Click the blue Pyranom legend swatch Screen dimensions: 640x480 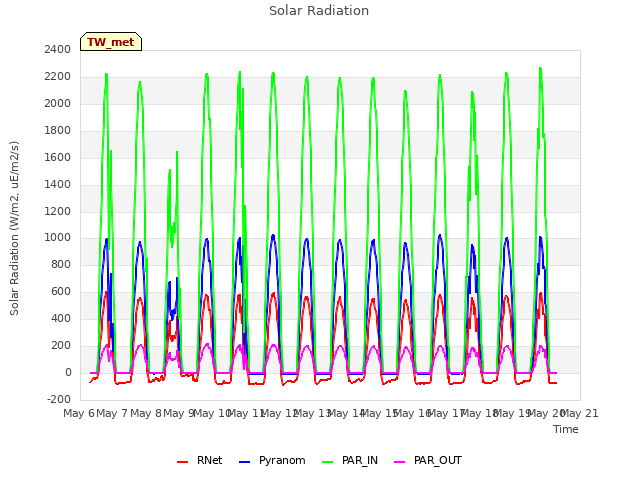point(244,462)
